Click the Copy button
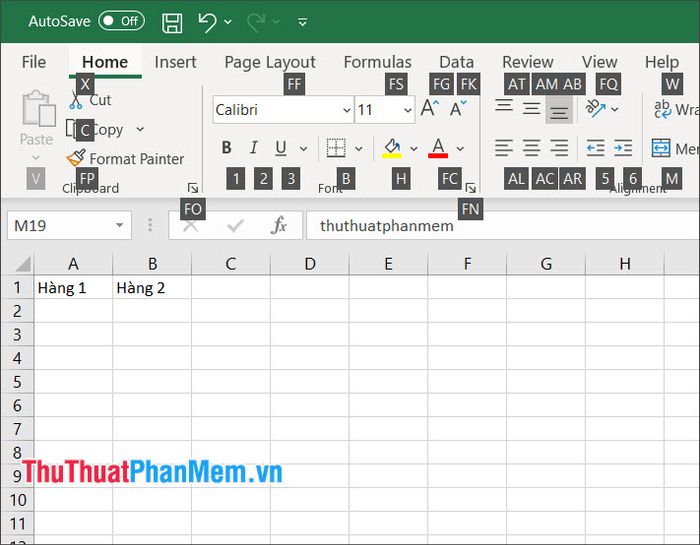The height and width of the screenshot is (545, 700). point(95,129)
